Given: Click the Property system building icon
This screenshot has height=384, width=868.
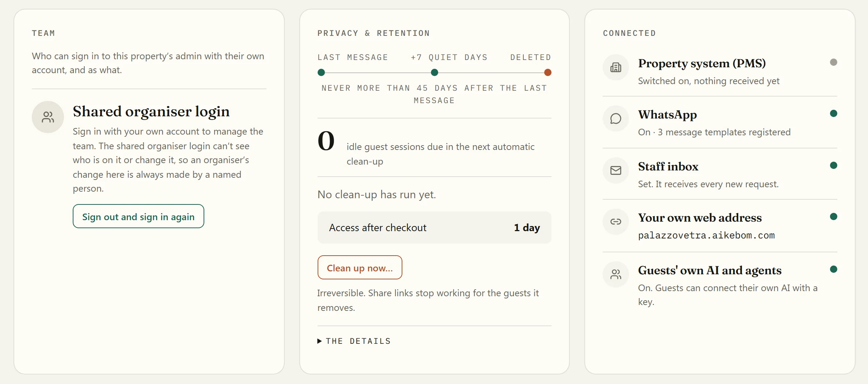Looking at the screenshot, I should [x=616, y=67].
